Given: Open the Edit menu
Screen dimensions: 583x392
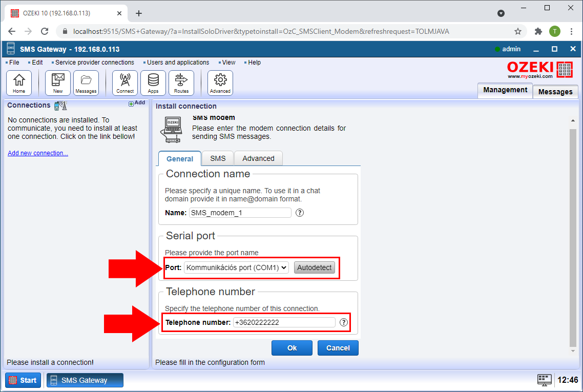Looking at the screenshot, I should coord(37,63).
